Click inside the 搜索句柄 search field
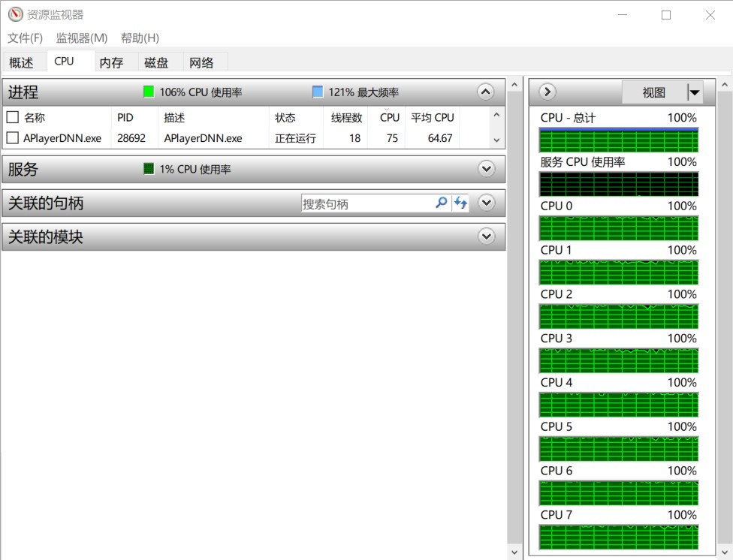This screenshot has height=560, width=733. [366, 203]
